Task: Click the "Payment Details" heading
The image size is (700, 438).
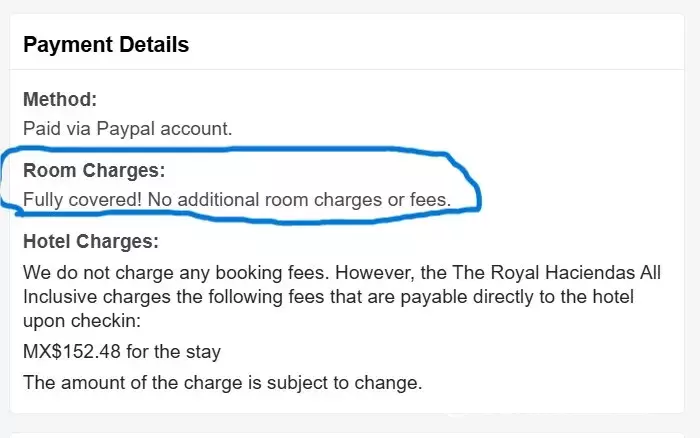Action: click(x=106, y=44)
